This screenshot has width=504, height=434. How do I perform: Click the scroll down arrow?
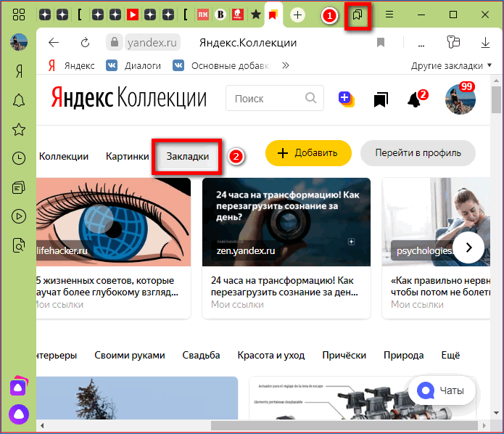click(496, 413)
